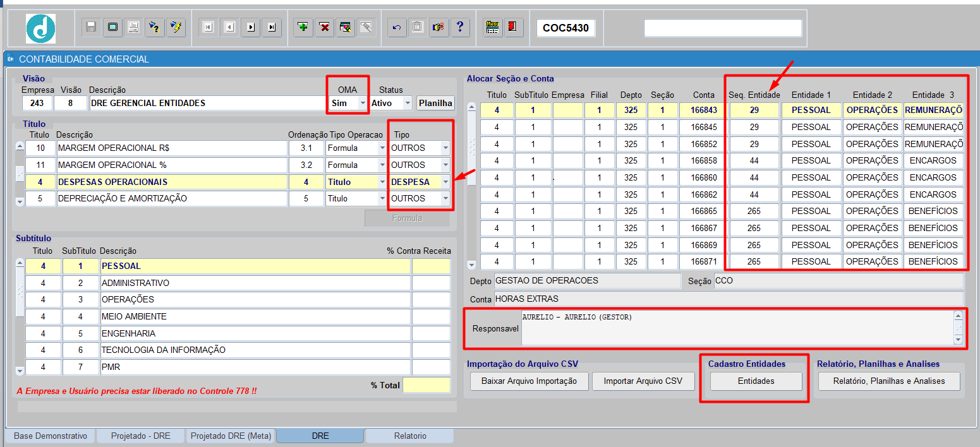Click the Baixar Arquivo Importação button
This screenshot has height=447, width=980.
pos(529,381)
